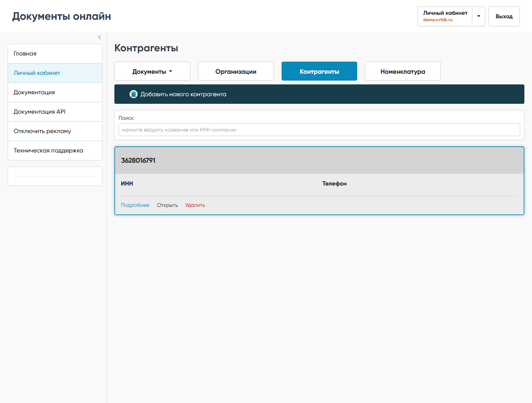The image size is (532, 403).
Task: Focus the Поиск company search field
Action: (319, 130)
